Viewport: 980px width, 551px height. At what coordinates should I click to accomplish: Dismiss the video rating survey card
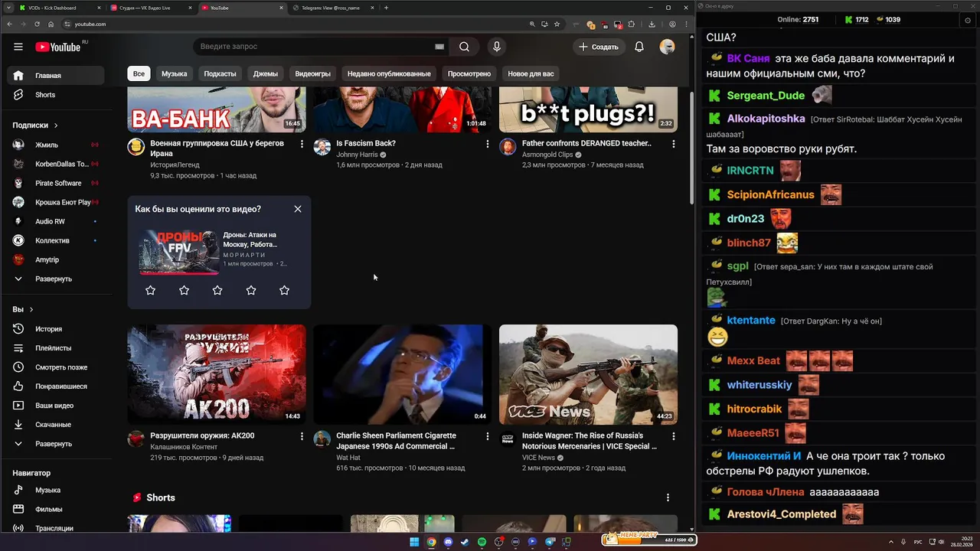[x=298, y=209]
